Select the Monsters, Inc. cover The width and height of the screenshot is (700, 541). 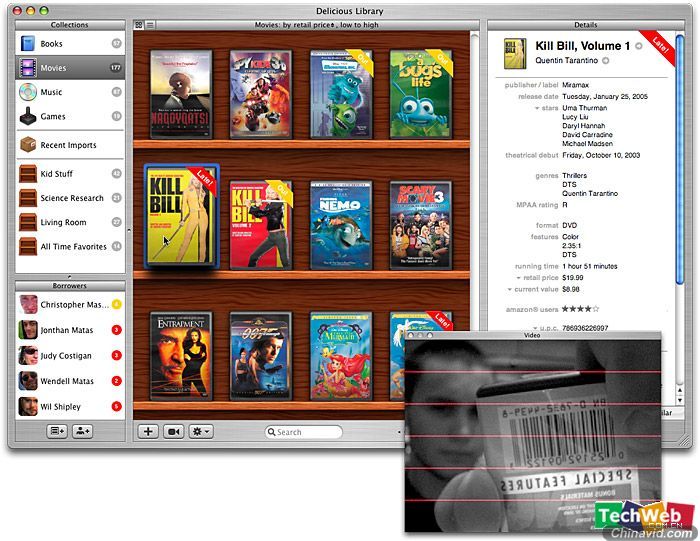[342, 94]
